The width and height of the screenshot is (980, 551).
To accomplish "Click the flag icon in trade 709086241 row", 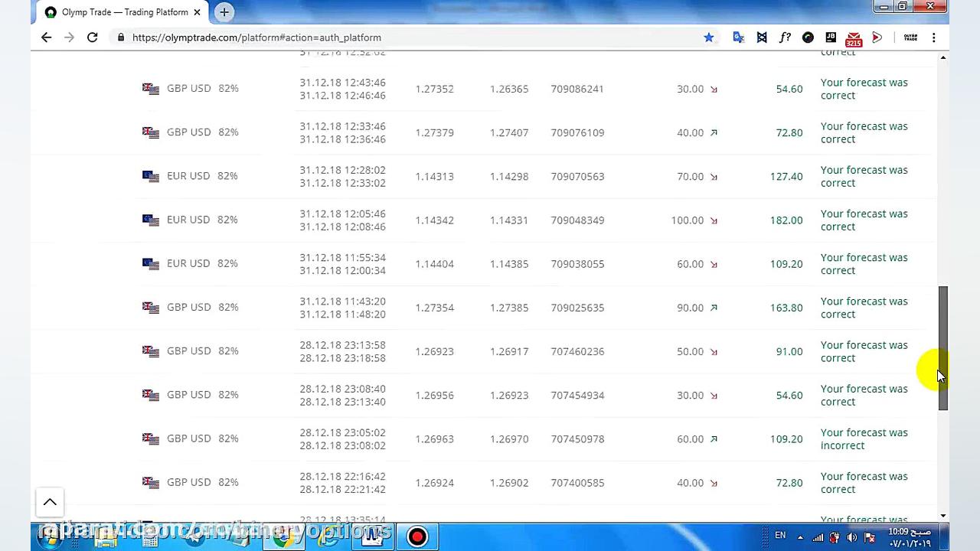I will 151,89.
